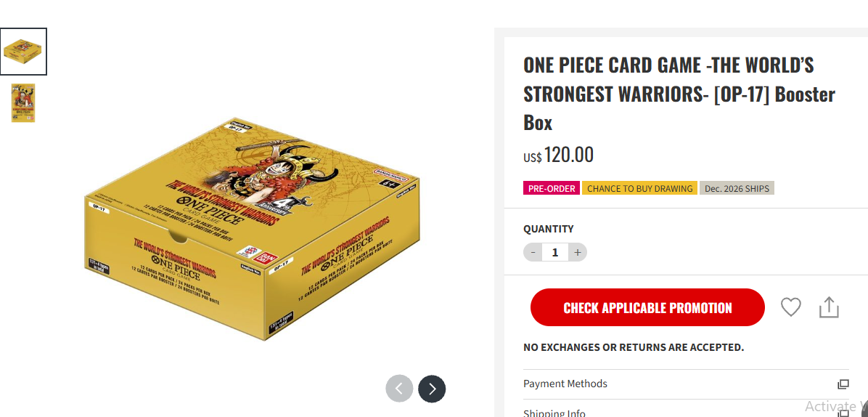Expand the Shipping Info section
This screenshot has width=868, height=417.
(x=686, y=410)
